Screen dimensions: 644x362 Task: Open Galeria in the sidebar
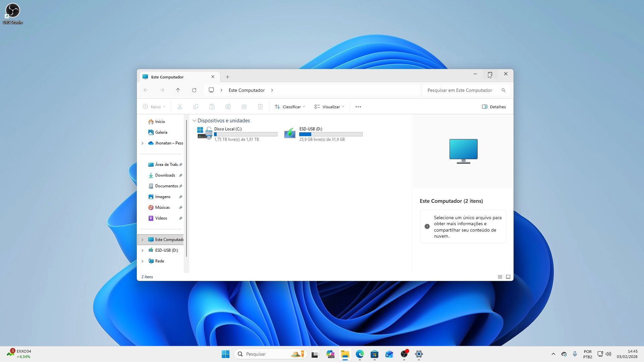click(x=161, y=132)
